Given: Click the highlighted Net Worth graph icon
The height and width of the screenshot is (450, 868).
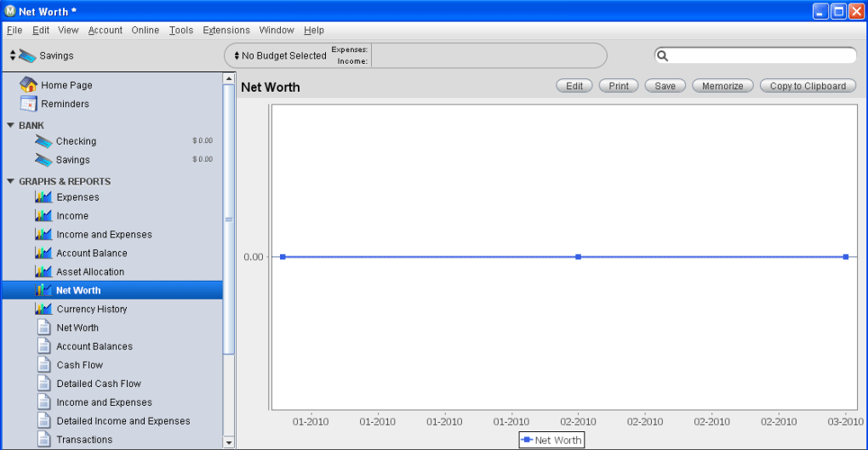Looking at the screenshot, I should pyautogui.click(x=43, y=290).
